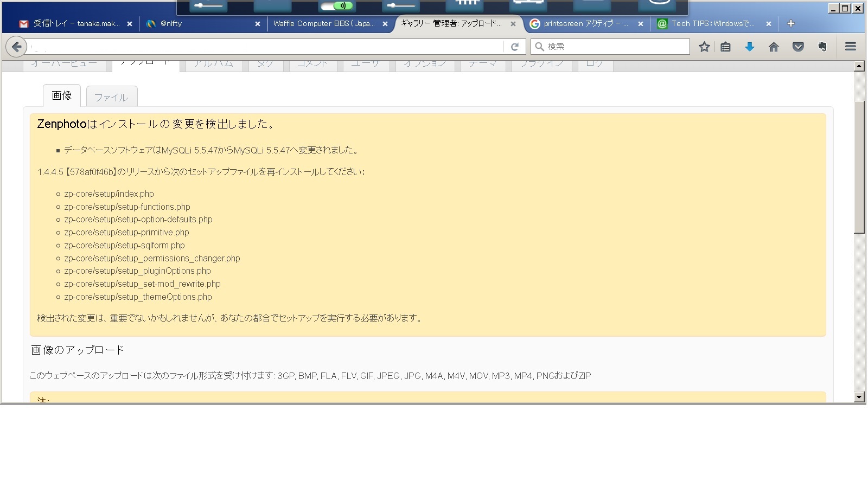Viewport: 868px width, 488px height.
Task: Click the 画像のアップロード heading
Action: click(x=78, y=350)
